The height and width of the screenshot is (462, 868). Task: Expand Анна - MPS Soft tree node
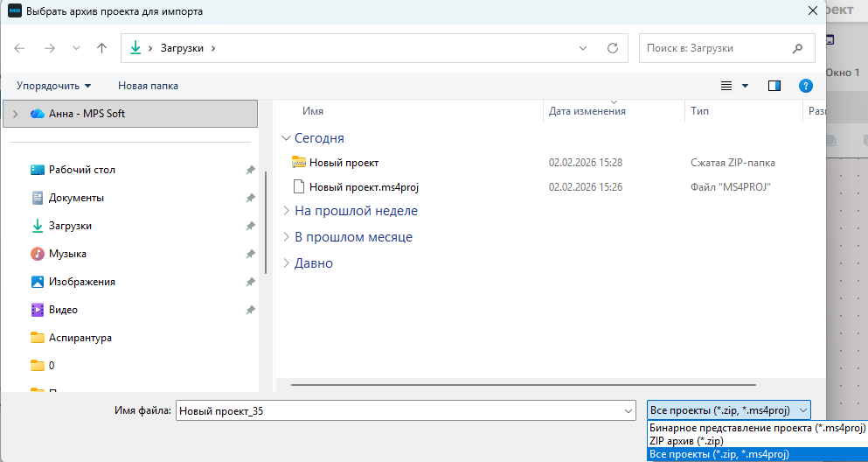tap(16, 114)
